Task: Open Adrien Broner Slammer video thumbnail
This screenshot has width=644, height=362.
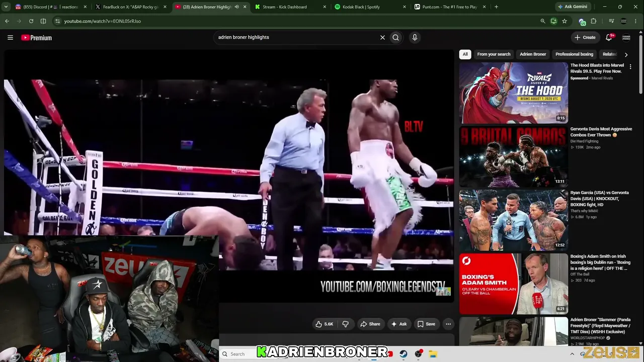Action: 513,331
